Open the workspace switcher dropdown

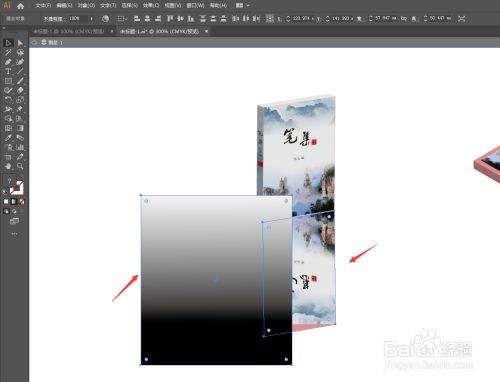242,6
